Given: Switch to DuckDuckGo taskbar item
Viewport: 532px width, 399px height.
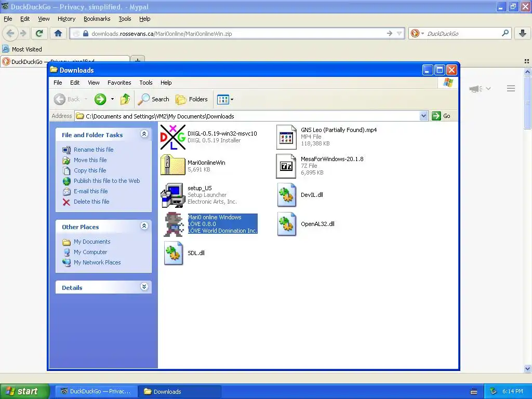Looking at the screenshot, I should [x=96, y=391].
